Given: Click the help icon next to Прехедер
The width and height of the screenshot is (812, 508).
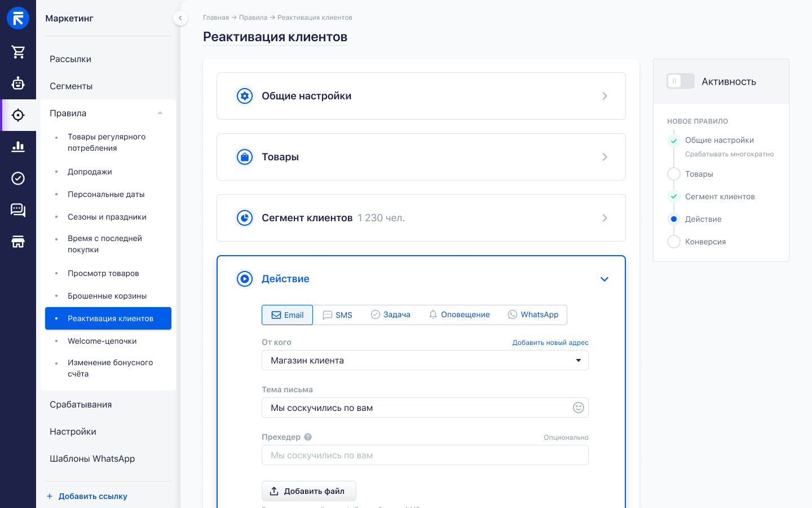Looking at the screenshot, I should click(308, 437).
